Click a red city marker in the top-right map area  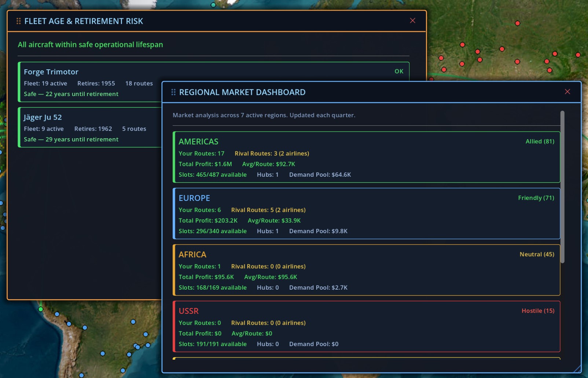517,23
